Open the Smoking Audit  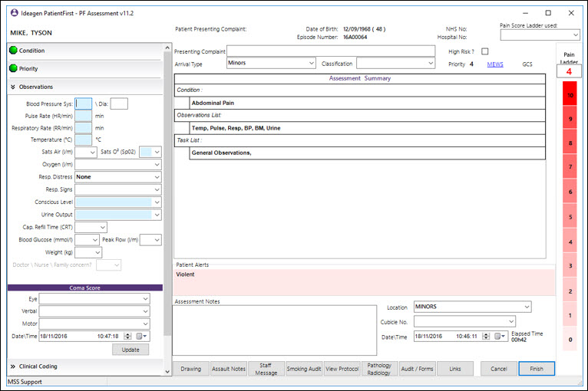304,369
